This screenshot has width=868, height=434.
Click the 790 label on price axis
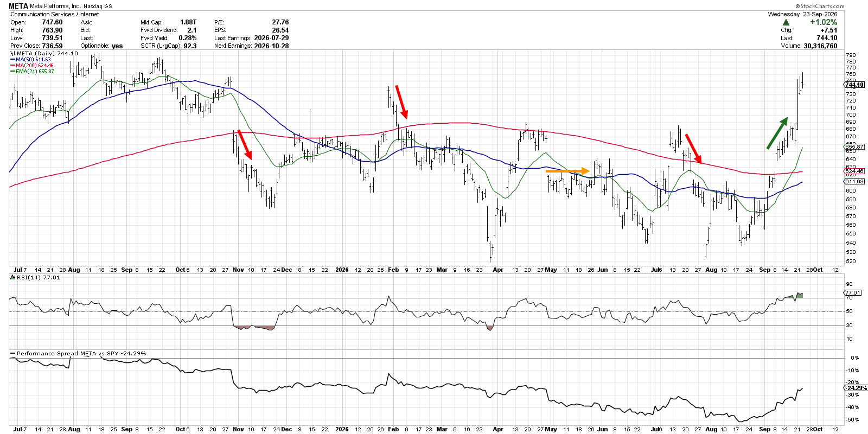(x=851, y=55)
